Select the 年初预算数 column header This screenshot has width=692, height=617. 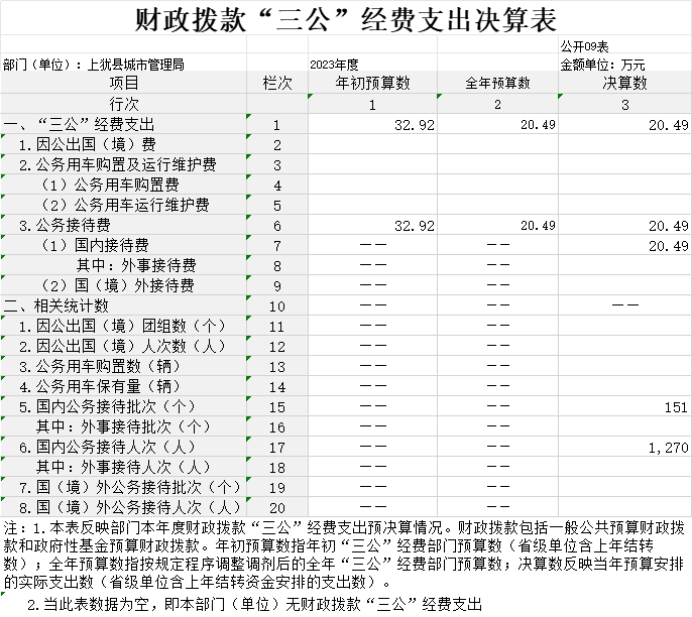(x=372, y=83)
